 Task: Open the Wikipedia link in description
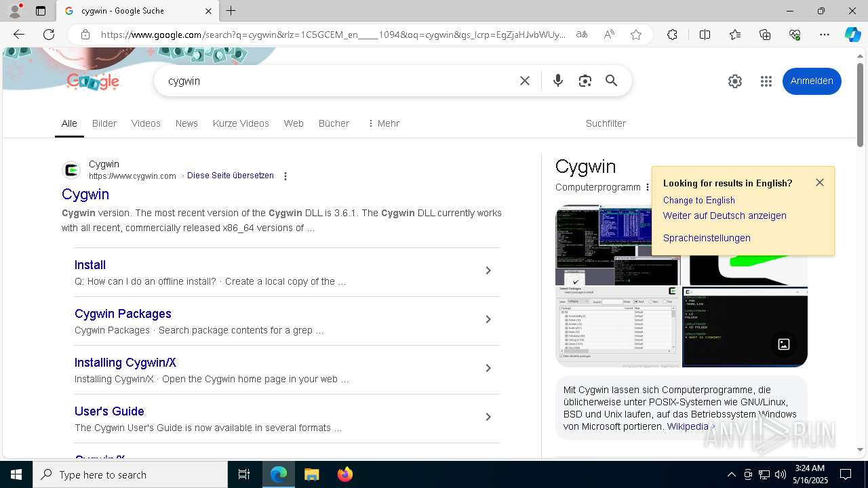pos(688,426)
